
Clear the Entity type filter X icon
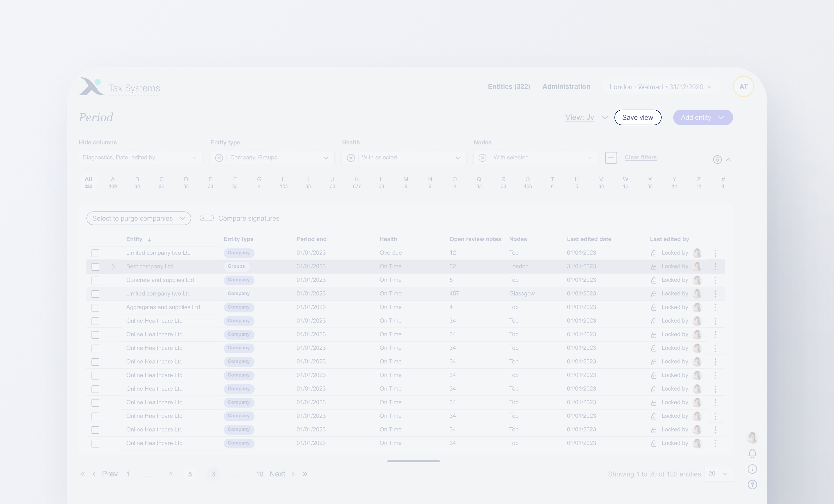[x=219, y=158]
